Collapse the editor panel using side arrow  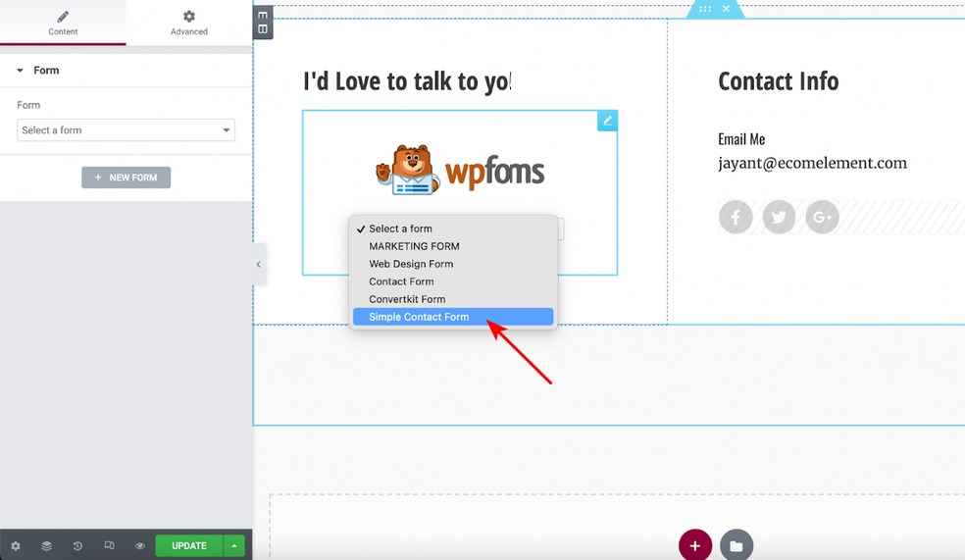coord(259,264)
